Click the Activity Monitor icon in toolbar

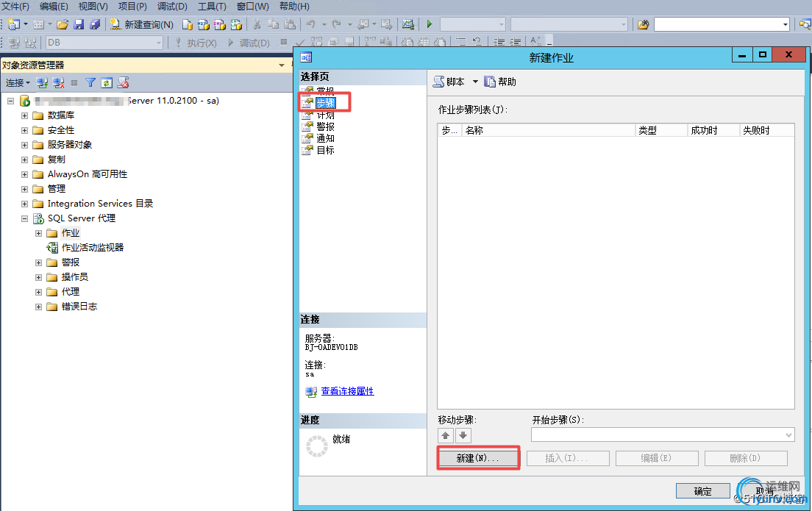coord(408,24)
